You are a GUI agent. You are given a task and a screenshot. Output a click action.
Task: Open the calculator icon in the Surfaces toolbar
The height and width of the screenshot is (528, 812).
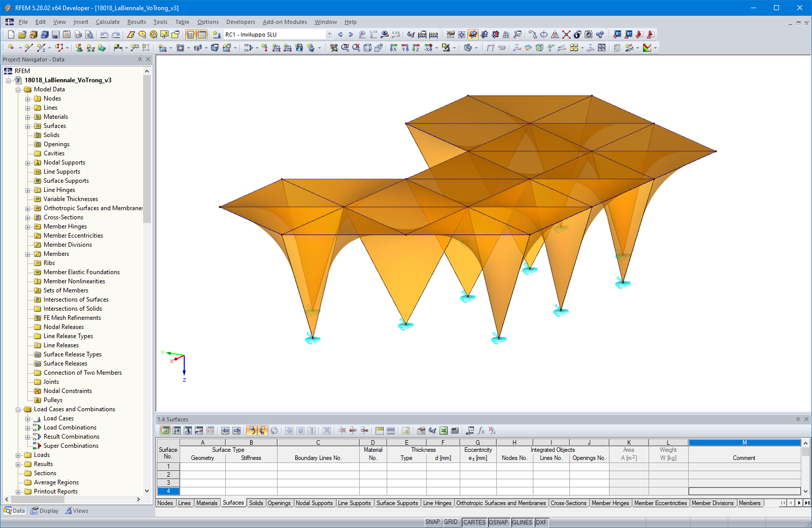(x=455, y=430)
